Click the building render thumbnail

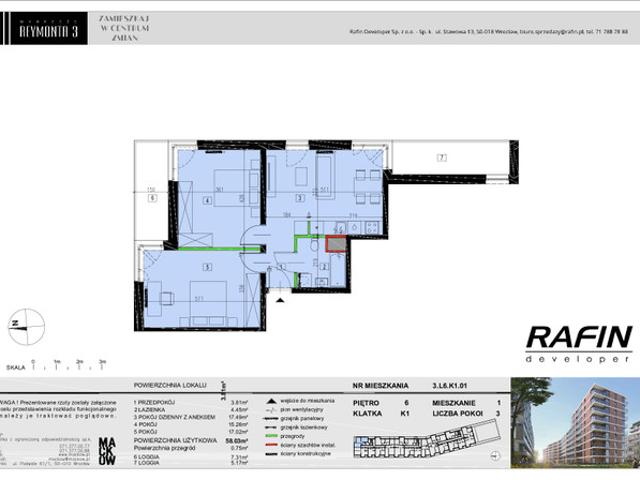tap(575, 422)
